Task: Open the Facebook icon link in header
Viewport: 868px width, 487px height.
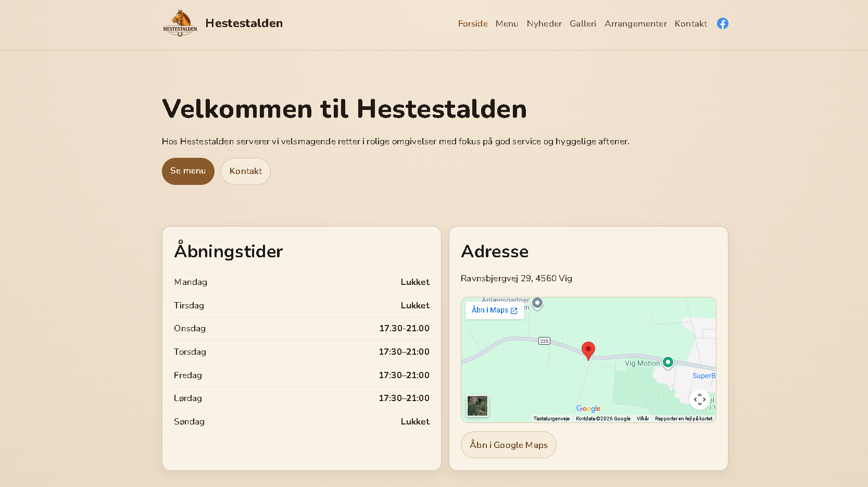Action: coord(722,23)
